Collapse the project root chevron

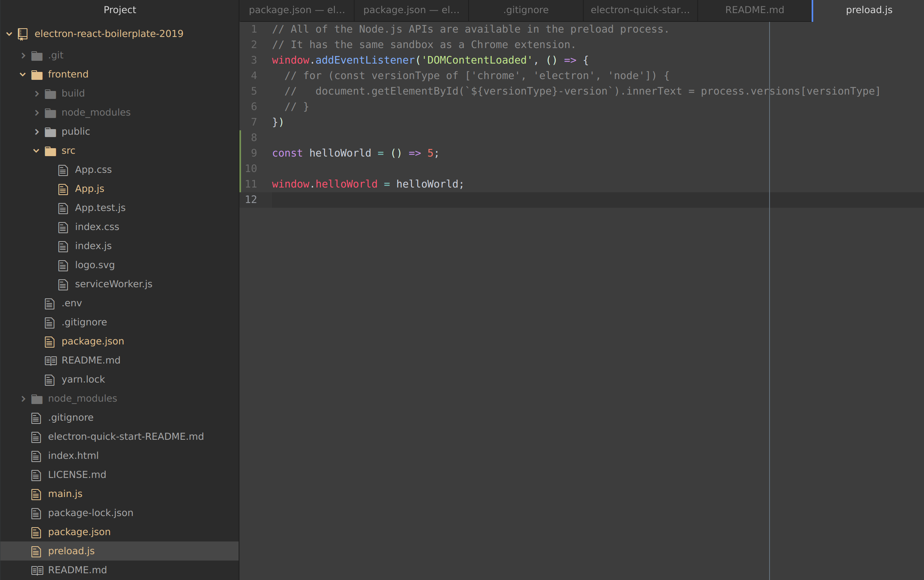coord(9,34)
